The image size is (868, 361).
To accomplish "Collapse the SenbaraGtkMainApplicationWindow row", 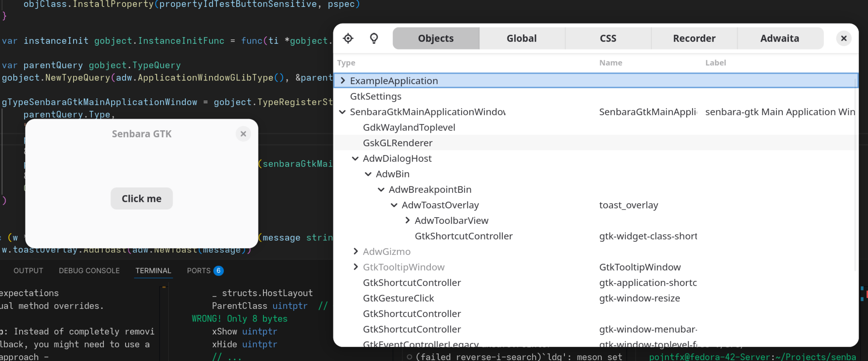I will click(342, 112).
